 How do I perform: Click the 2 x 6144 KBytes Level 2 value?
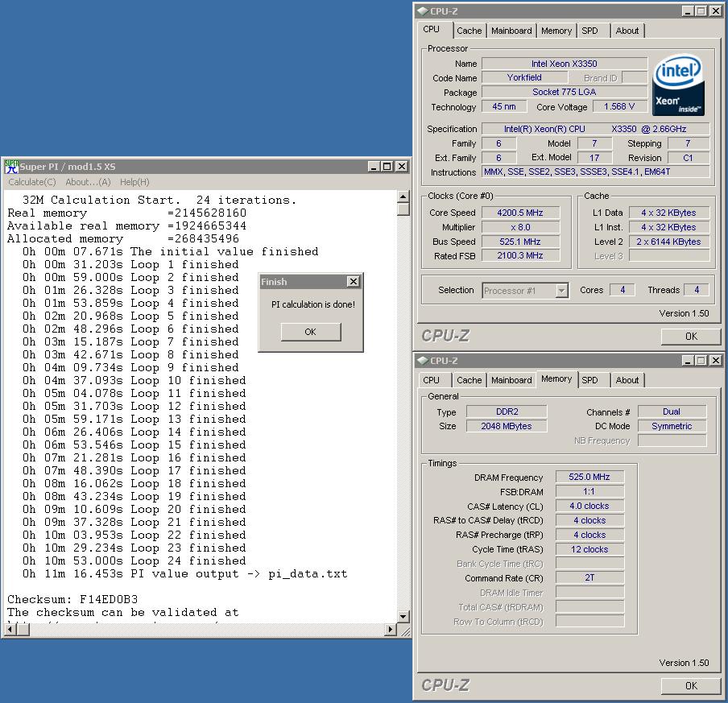click(x=669, y=242)
